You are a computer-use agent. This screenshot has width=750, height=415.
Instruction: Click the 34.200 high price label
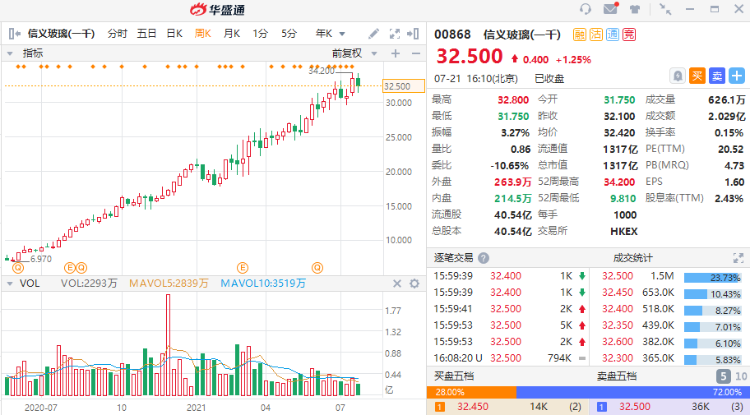click(321, 71)
